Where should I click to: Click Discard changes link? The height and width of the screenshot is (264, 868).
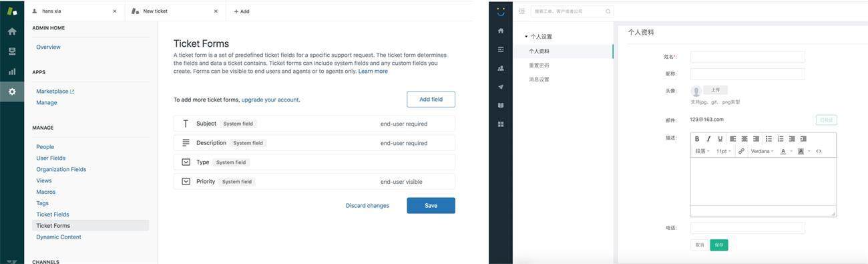(x=367, y=206)
